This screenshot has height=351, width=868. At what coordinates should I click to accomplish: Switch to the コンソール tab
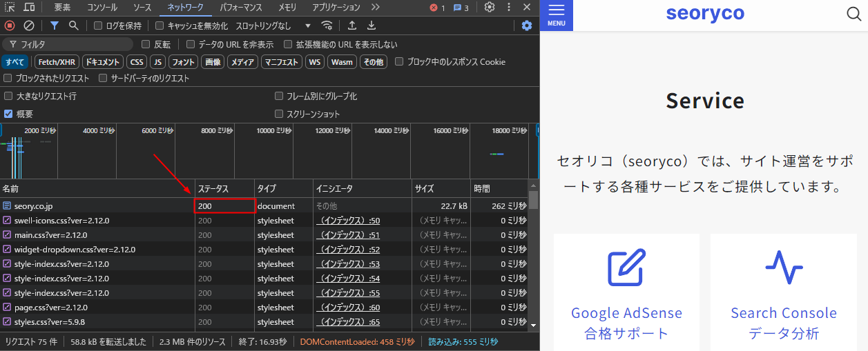102,8
